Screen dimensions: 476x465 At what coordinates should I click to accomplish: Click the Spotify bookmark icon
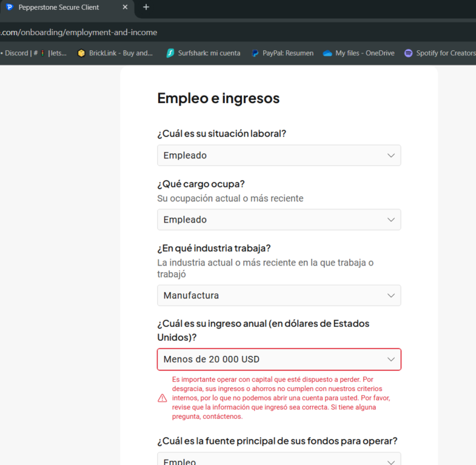[x=409, y=54]
